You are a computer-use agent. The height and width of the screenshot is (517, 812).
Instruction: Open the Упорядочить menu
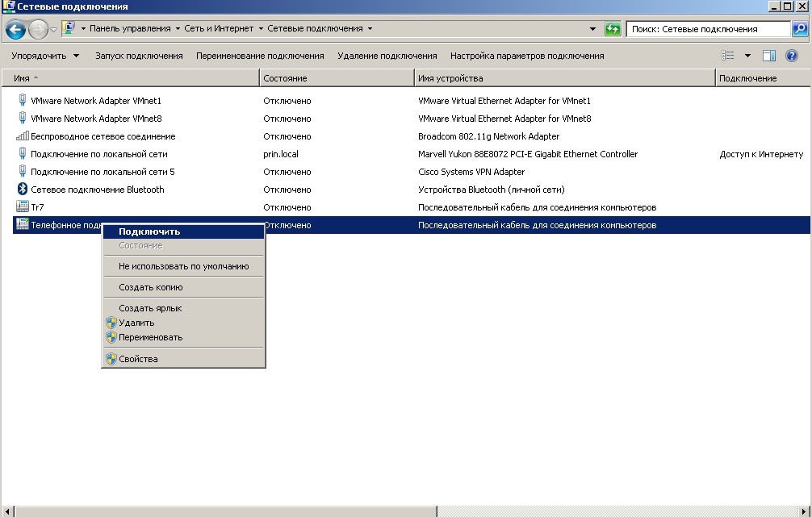pos(45,56)
